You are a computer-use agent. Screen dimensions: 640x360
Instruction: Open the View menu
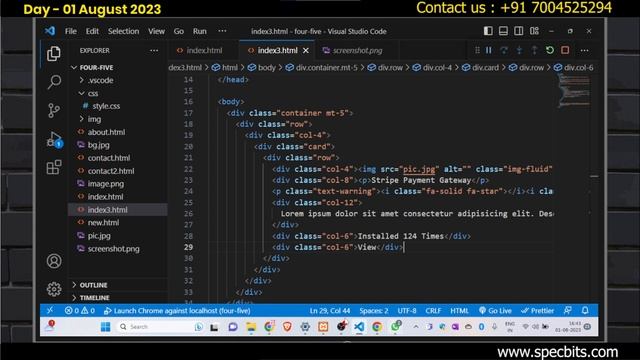click(x=156, y=31)
